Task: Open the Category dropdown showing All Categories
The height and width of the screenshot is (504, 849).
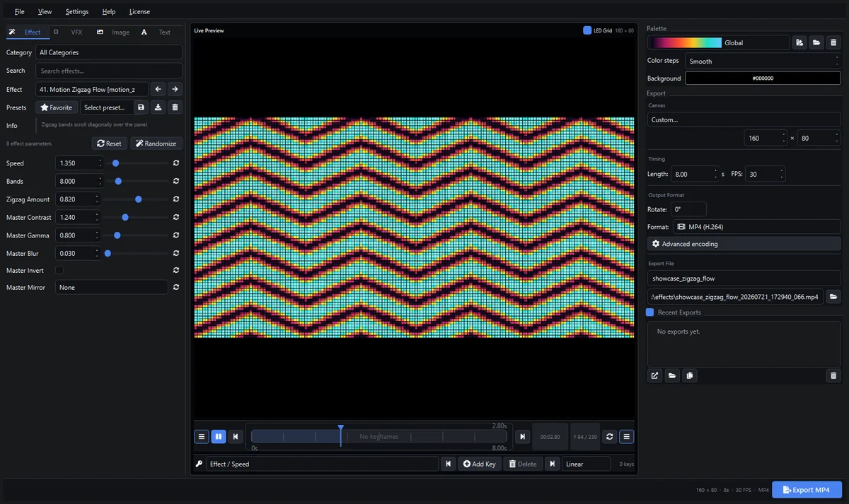Action: (109, 52)
